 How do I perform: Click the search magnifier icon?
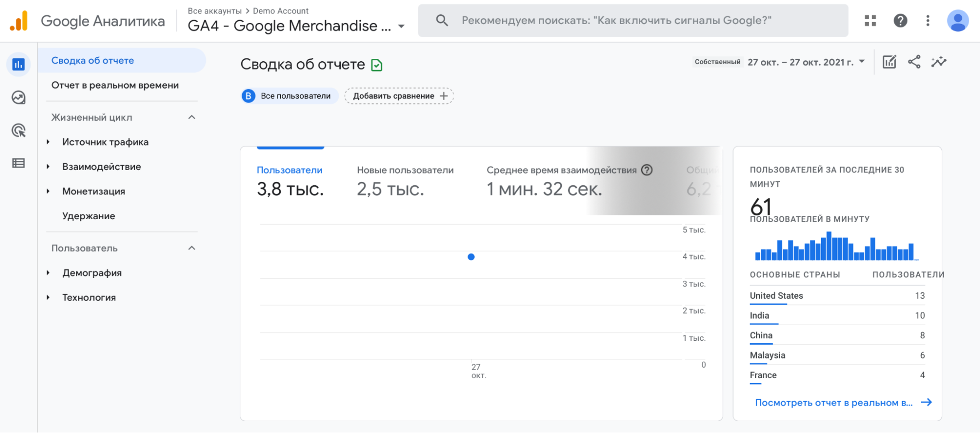coord(442,21)
